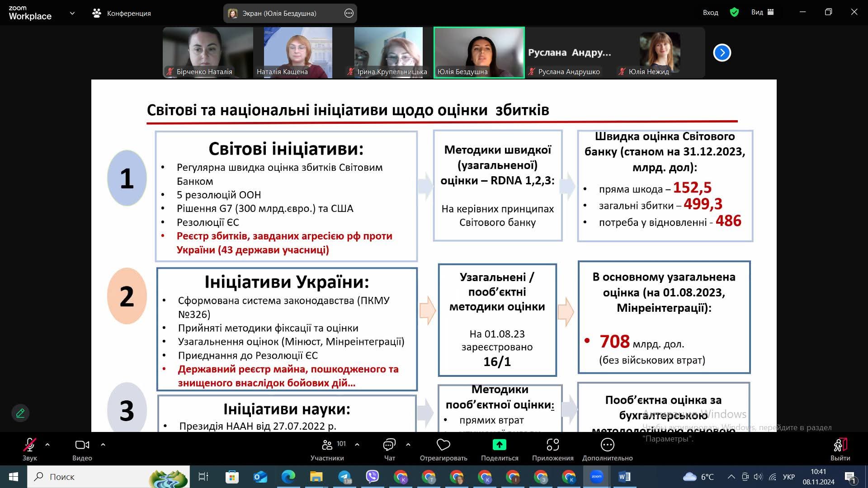This screenshot has width=868, height=488.
Task: Toggle the video camera on
Action: [82, 445]
